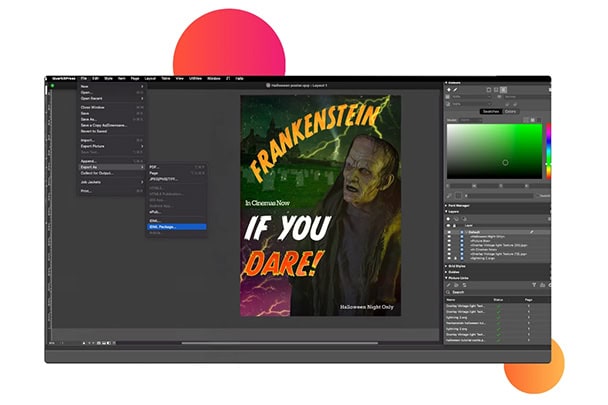
Task: Open the Style menu
Action: point(108,78)
